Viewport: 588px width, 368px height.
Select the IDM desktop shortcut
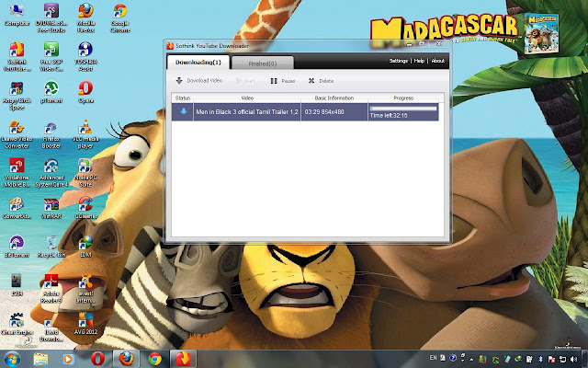coord(85,247)
